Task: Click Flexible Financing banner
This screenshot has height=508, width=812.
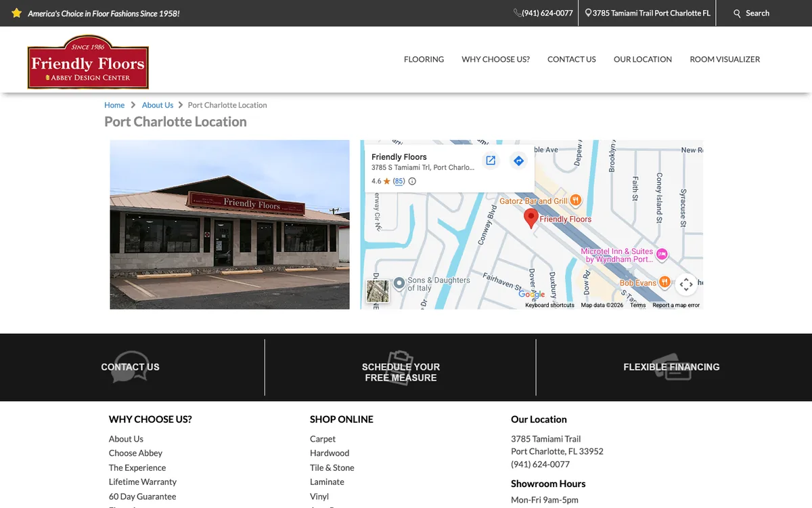Action: click(x=671, y=367)
